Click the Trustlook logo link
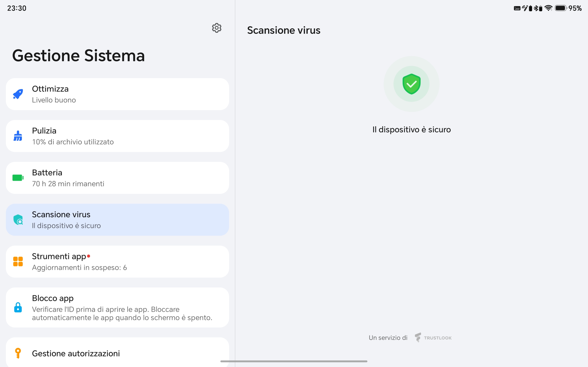This screenshot has width=588, height=367. [x=433, y=338]
